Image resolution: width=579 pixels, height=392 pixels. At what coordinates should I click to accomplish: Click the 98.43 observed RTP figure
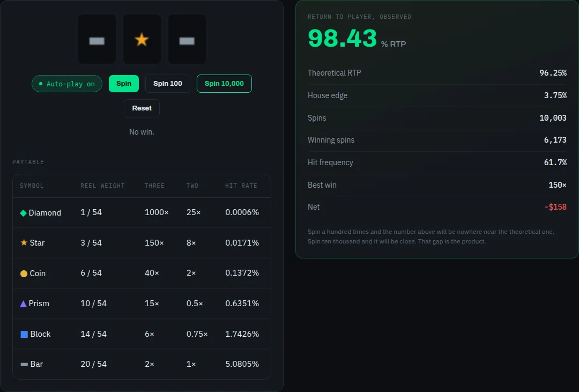coord(342,38)
